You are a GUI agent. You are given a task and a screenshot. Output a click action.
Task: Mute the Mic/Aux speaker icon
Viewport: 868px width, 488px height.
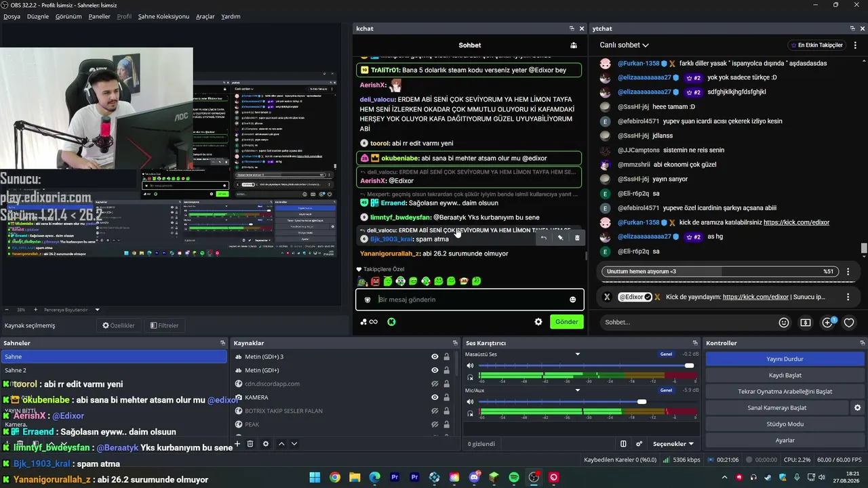[x=470, y=401]
